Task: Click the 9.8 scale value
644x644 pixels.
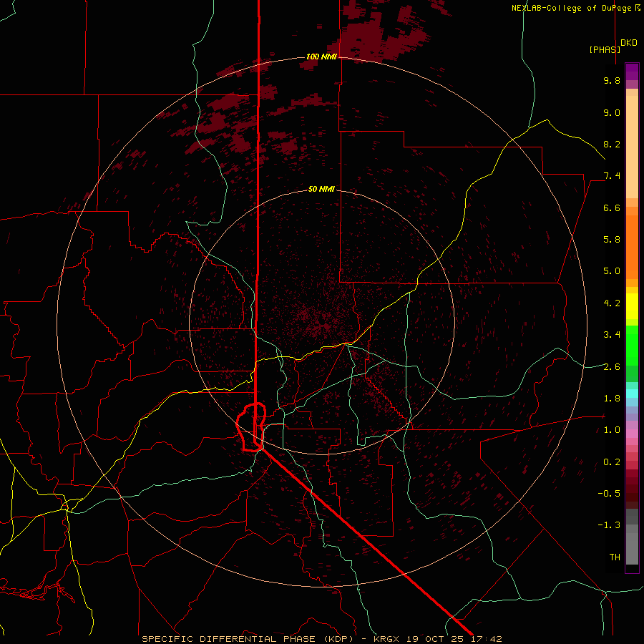Action: click(612, 80)
